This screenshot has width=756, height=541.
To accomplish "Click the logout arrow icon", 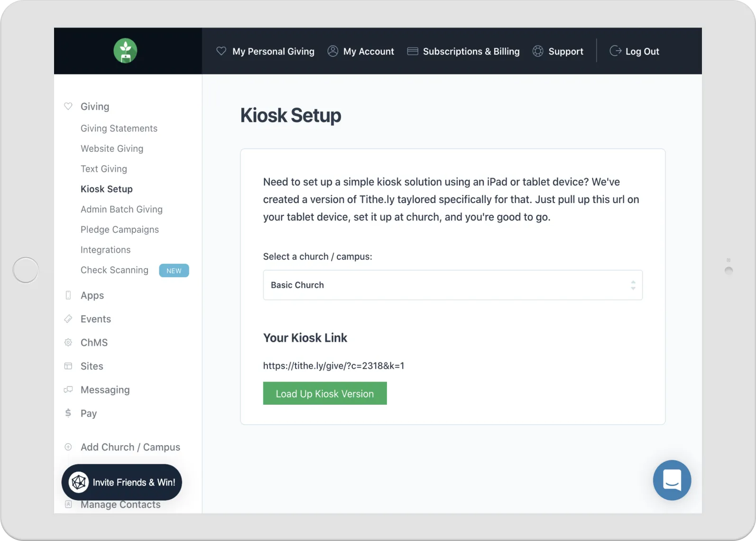I will click(x=616, y=51).
